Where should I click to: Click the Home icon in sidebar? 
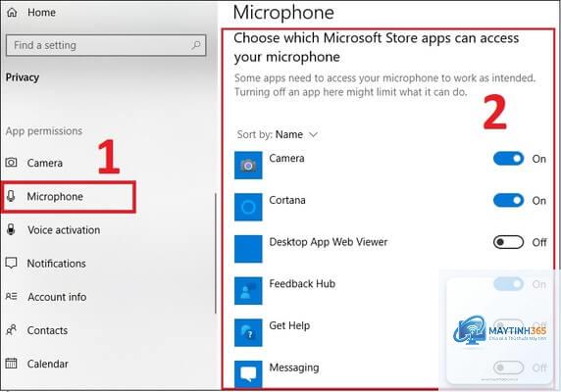[12, 13]
